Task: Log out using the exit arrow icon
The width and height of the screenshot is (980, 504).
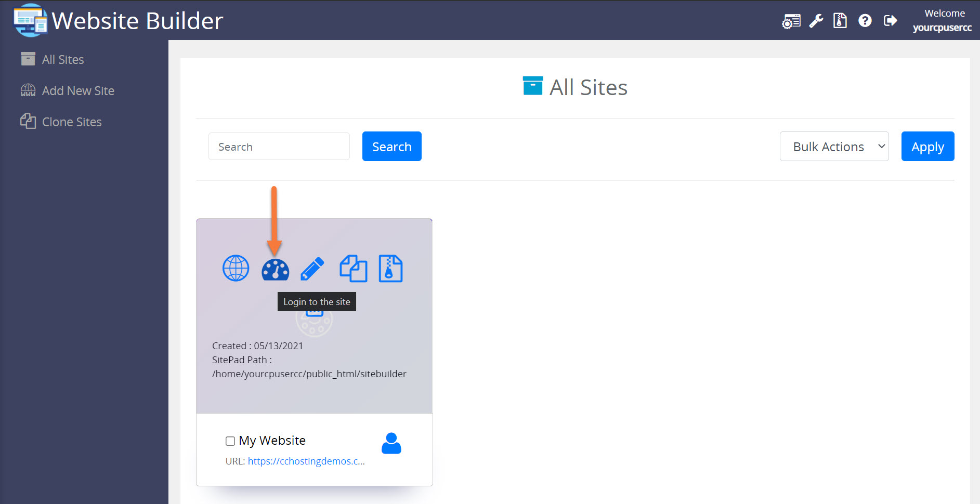Action: tap(890, 21)
